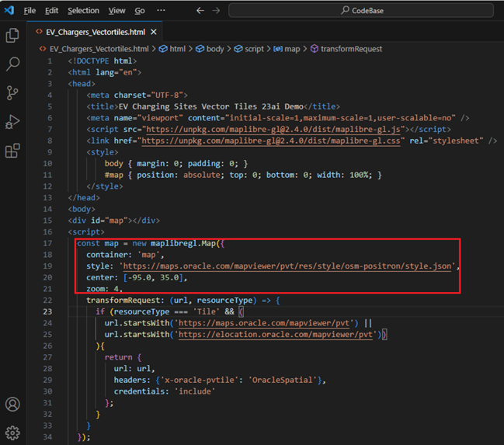This screenshot has width=504, height=445.
Task: Go back with the left arrow
Action: 200,11
